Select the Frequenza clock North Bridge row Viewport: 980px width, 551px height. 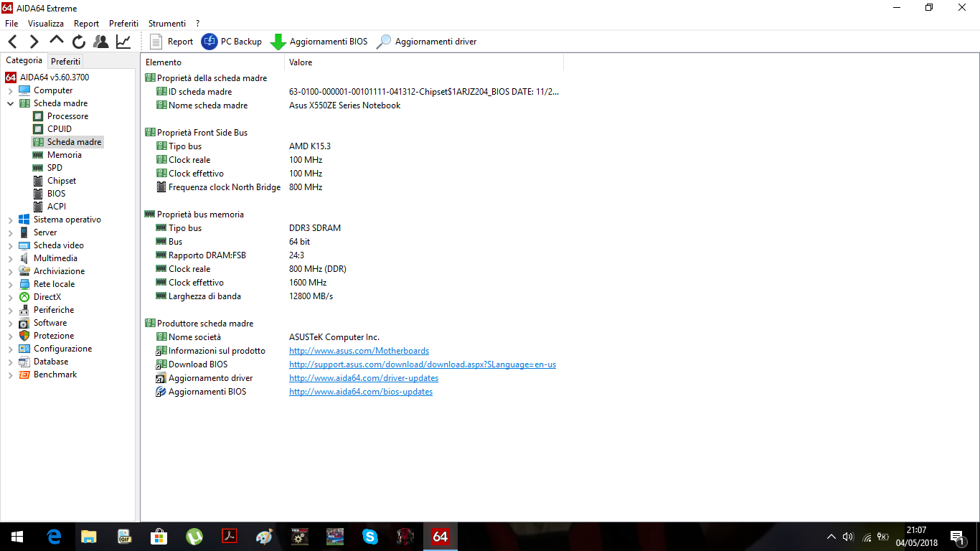352,187
